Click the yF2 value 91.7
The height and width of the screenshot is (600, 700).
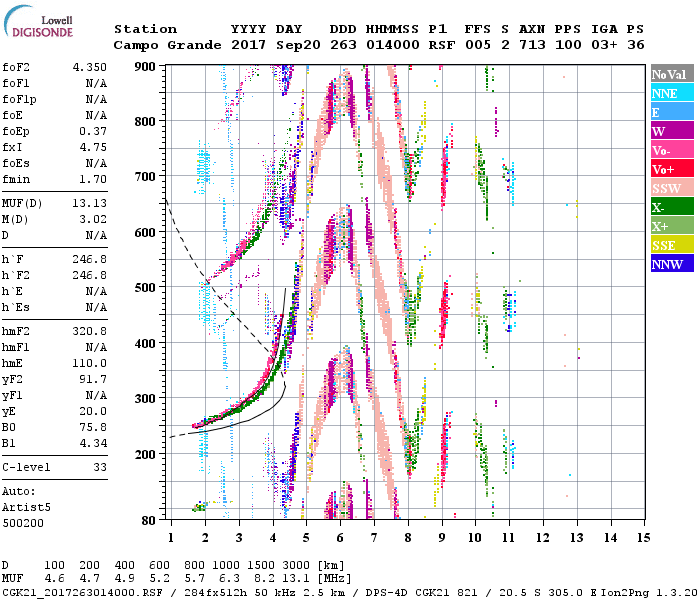click(93, 379)
